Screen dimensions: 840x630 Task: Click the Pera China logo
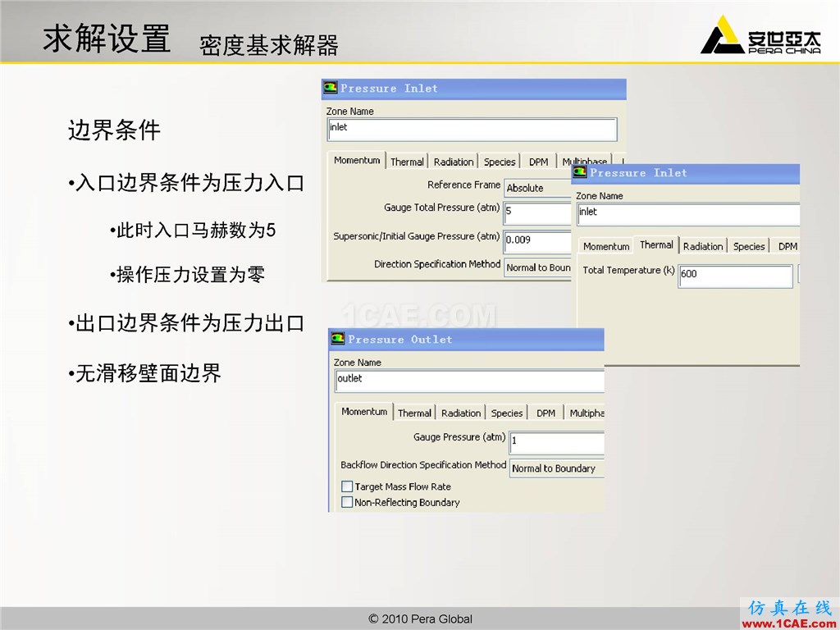pos(760,34)
